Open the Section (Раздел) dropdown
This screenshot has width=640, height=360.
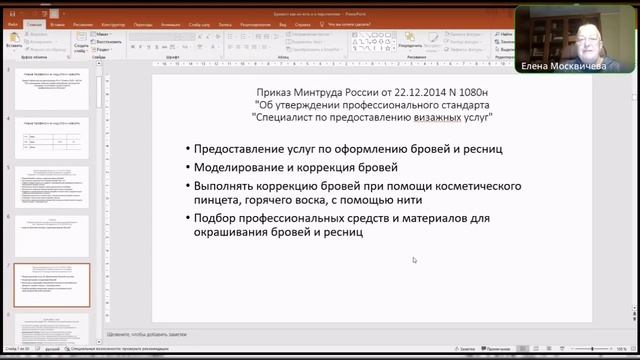101,49
